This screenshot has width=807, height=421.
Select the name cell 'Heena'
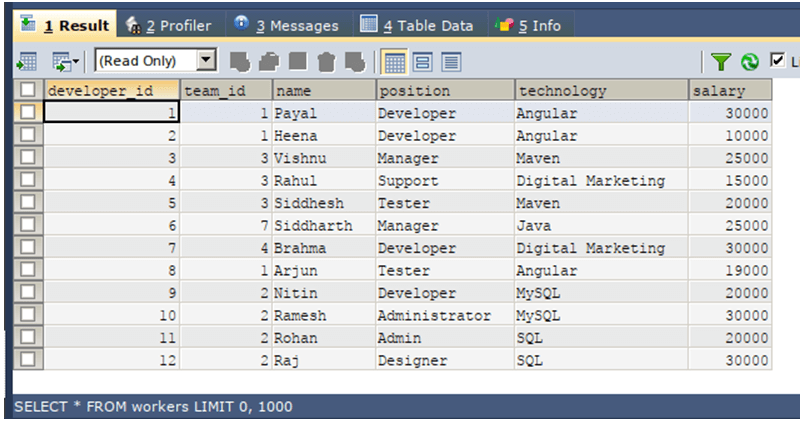tap(324, 135)
